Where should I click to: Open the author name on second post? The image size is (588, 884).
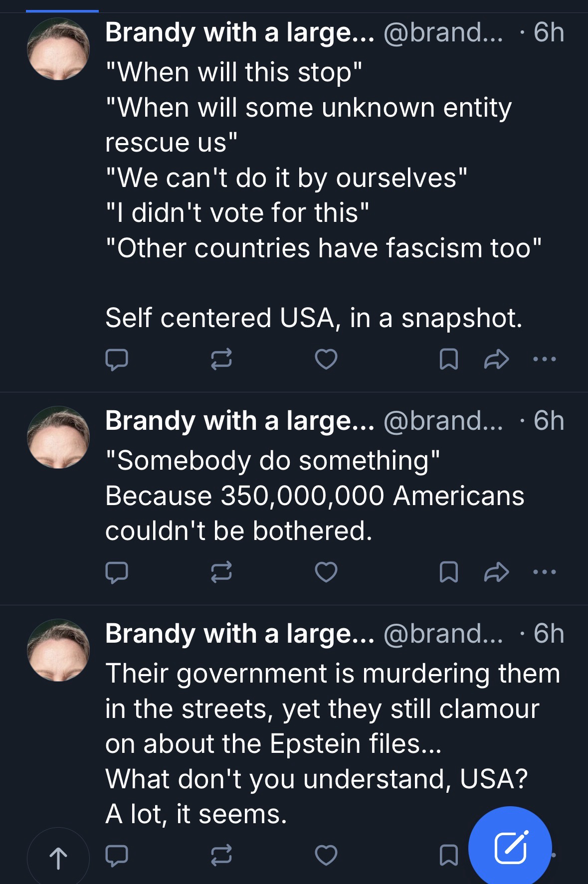pyautogui.click(x=239, y=421)
